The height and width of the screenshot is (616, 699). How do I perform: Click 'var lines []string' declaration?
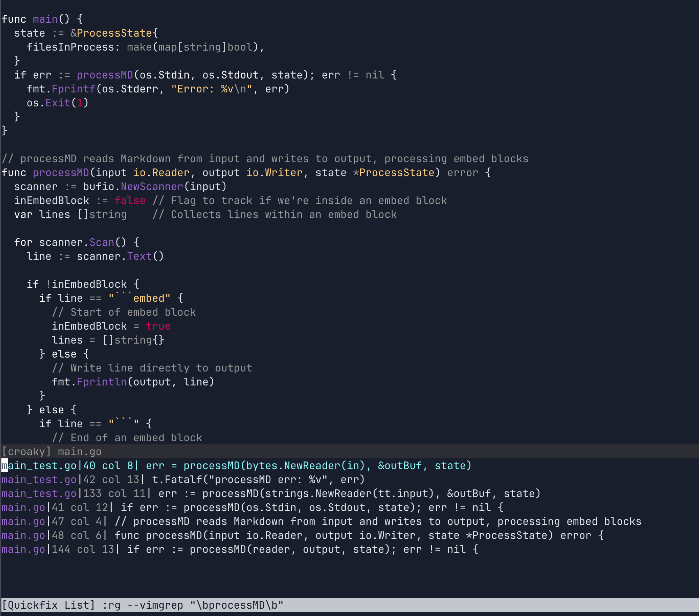[70, 215]
